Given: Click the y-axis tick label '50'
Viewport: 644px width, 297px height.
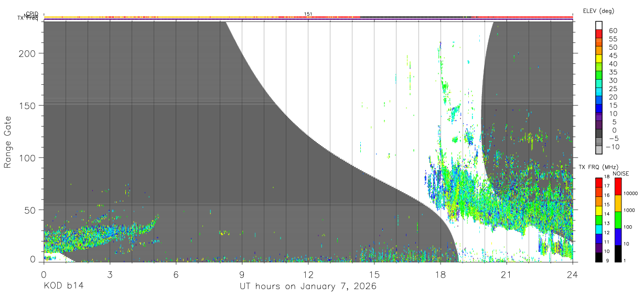Looking at the screenshot, I should coord(31,210).
